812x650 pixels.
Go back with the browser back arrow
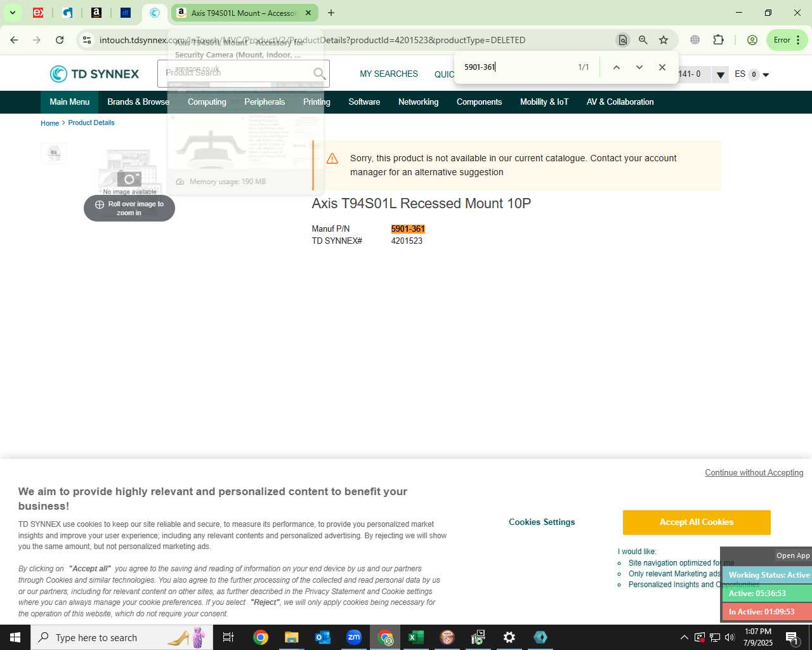click(x=14, y=40)
